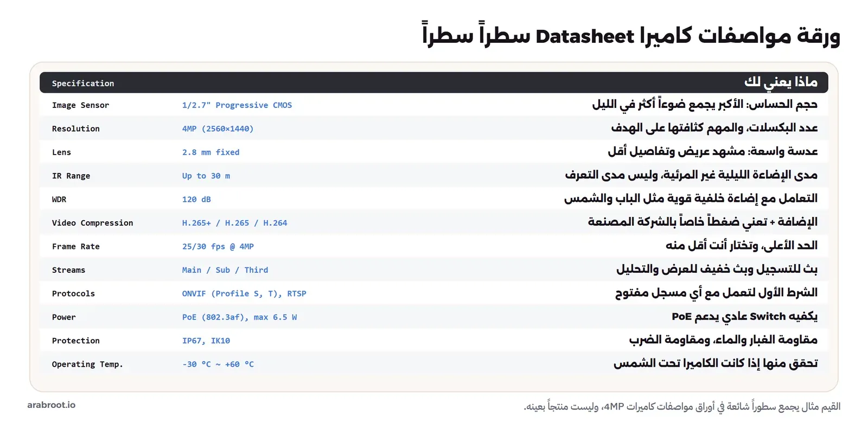Select the 'Operating Temp.' row label

[x=87, y=364]
